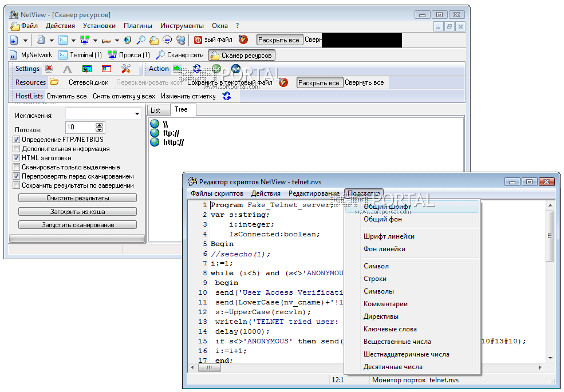Click the pointing hand icon in main toolbar
This screenshot has width=564, height=392.
click(x=106, y=40)
